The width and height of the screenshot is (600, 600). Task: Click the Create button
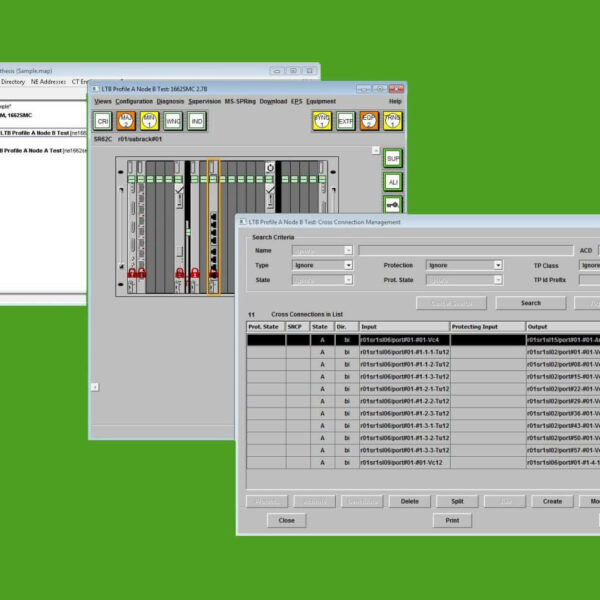click(552, 501)
